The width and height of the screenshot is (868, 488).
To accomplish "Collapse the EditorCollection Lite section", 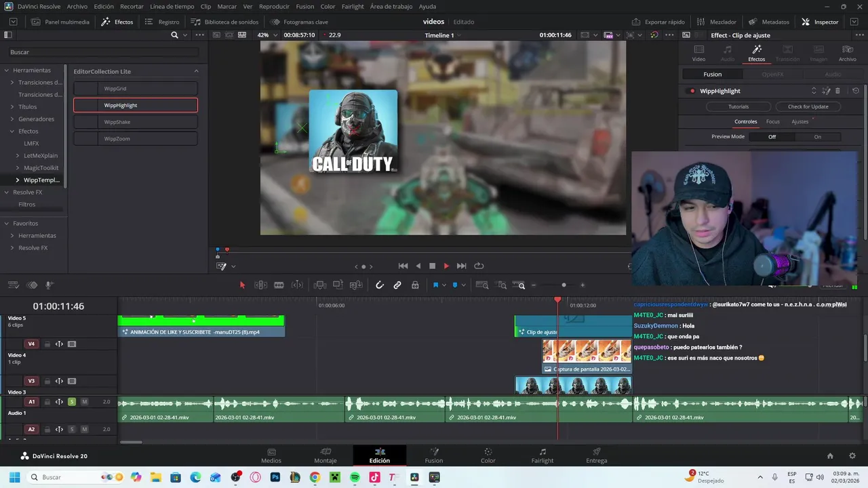I will coord(196,71).
